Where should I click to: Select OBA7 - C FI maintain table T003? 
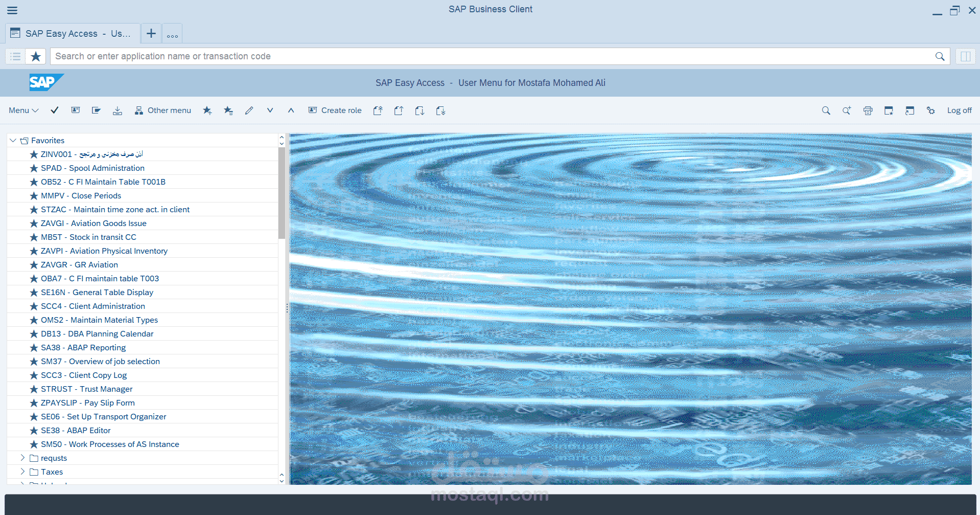143,279
